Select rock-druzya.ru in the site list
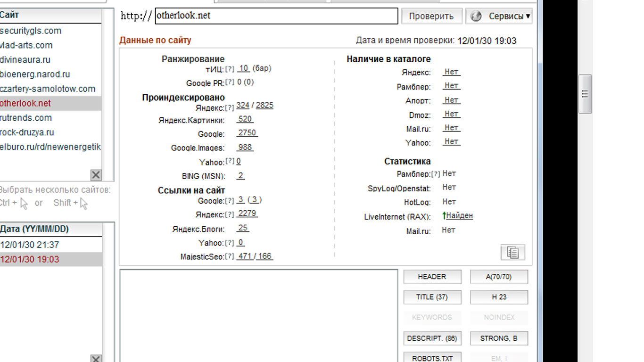 pos(50,133)
